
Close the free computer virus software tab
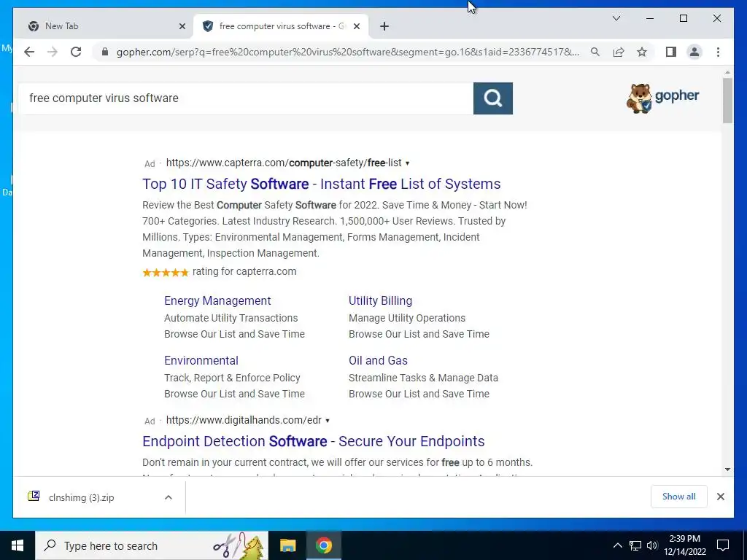tap(356, 27)
